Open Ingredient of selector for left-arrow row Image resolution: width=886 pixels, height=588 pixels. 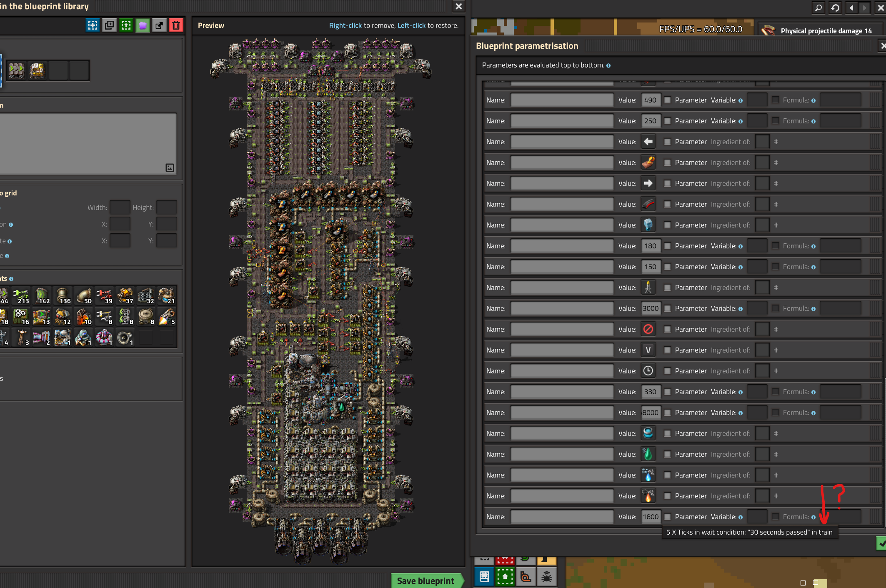[x=762, y=142]
